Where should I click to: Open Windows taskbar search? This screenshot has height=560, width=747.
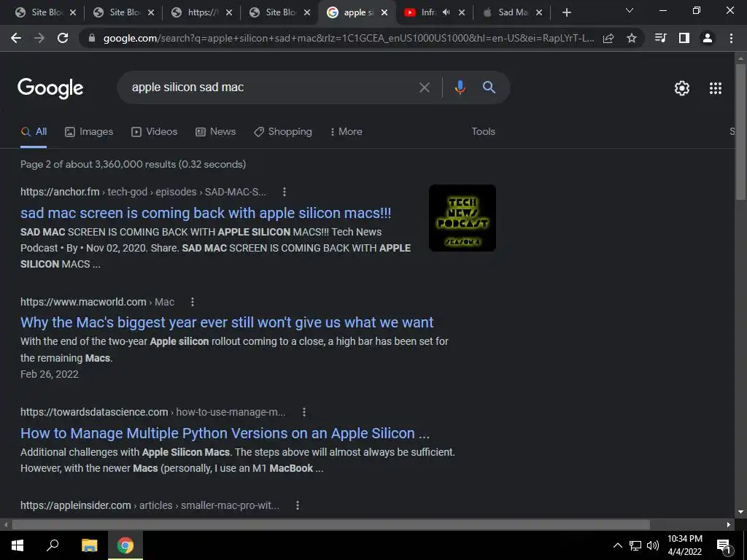click(53, 545)
